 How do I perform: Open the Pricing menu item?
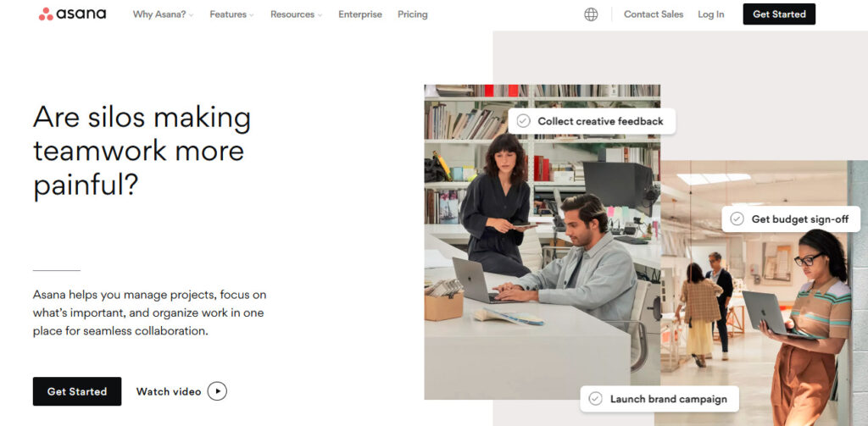point(413,14)
